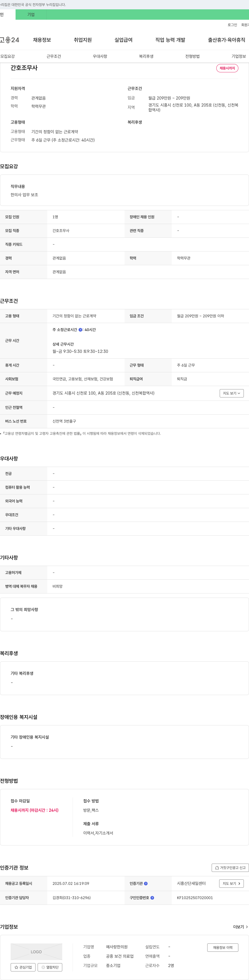Click the 로그인 link
The image size is (249, 980).
[x=232, y=25]
